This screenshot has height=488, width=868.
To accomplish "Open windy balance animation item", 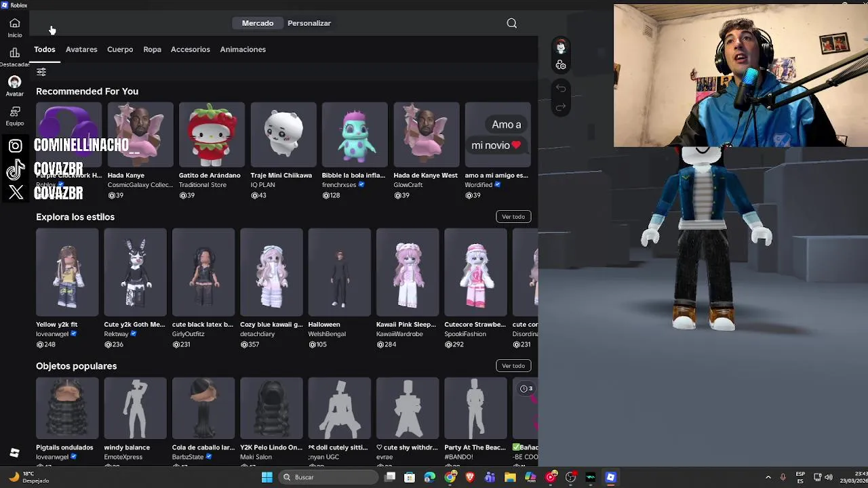I will coord(135,409).
